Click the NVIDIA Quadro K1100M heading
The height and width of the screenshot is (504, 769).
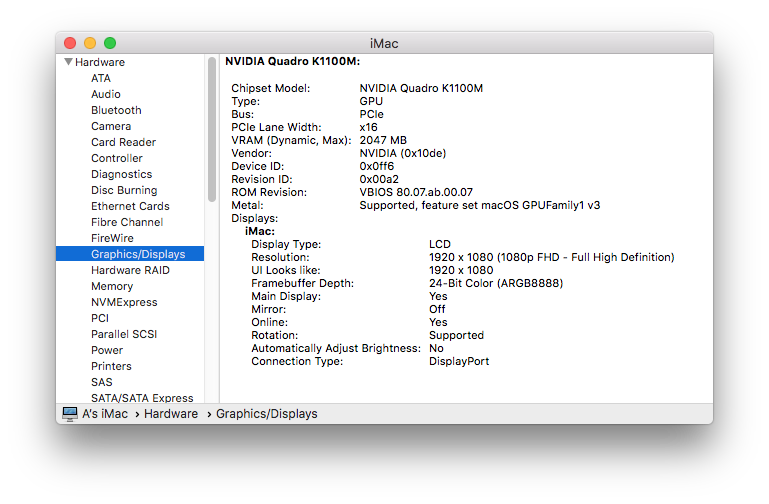(292, 61)
